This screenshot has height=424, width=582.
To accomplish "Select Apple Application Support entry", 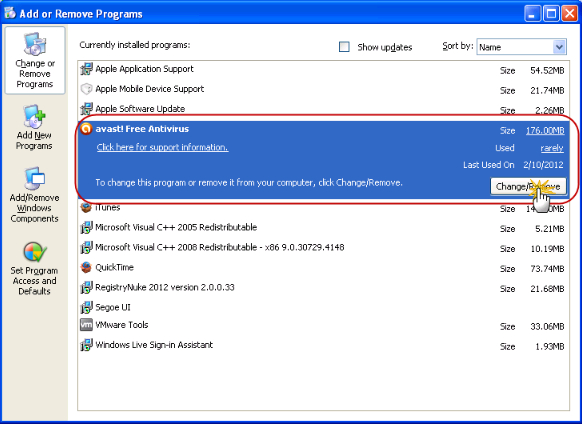I will click(323, 69).
